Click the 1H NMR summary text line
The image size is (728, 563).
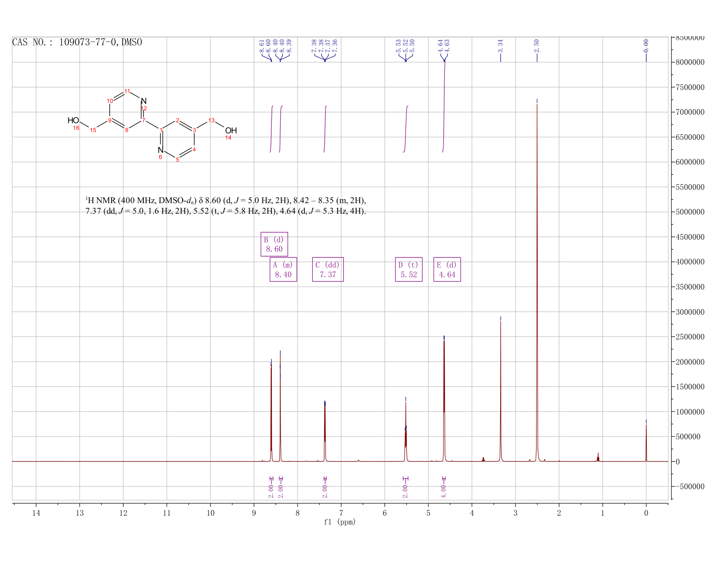pos(225,206)
